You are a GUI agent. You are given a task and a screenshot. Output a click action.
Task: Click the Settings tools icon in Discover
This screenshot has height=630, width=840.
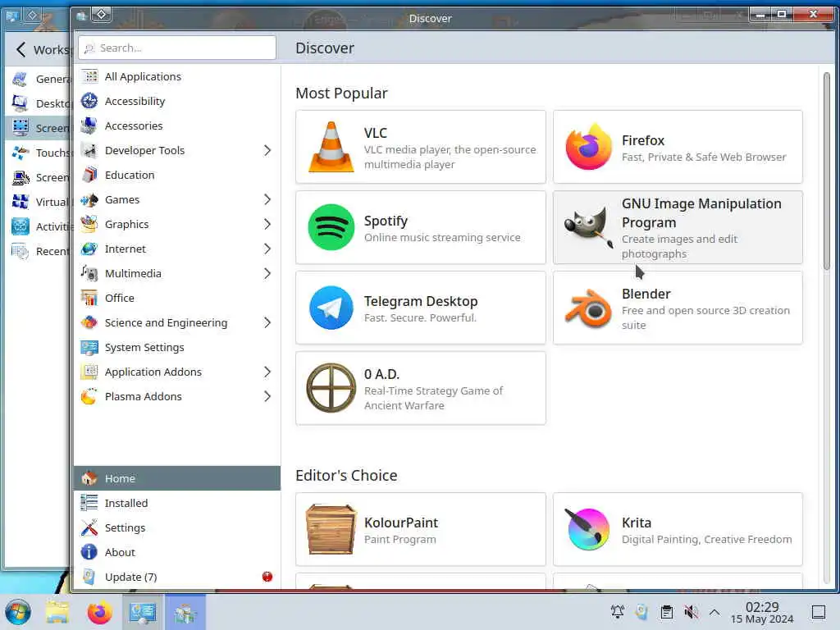(89, 527)
